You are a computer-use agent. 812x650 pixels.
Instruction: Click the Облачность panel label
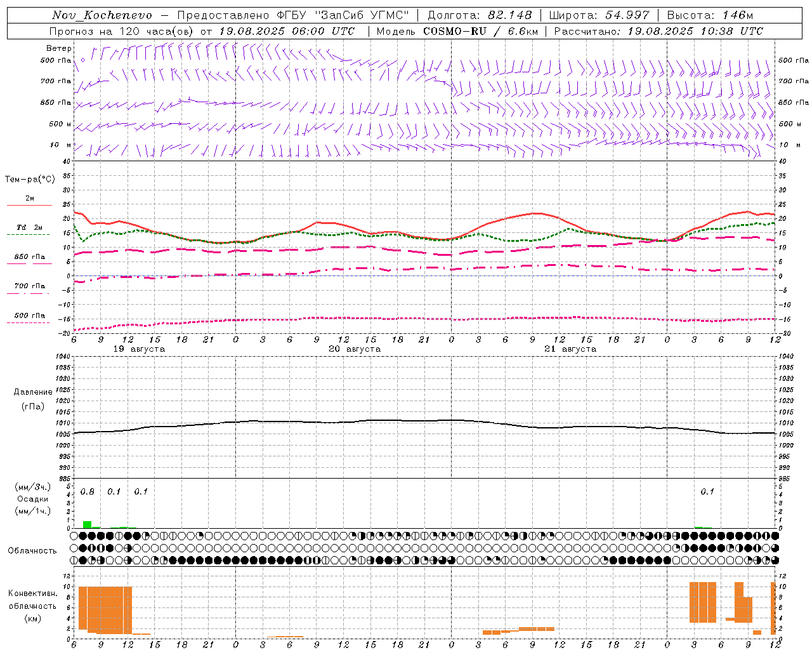(x=32, y=550)
